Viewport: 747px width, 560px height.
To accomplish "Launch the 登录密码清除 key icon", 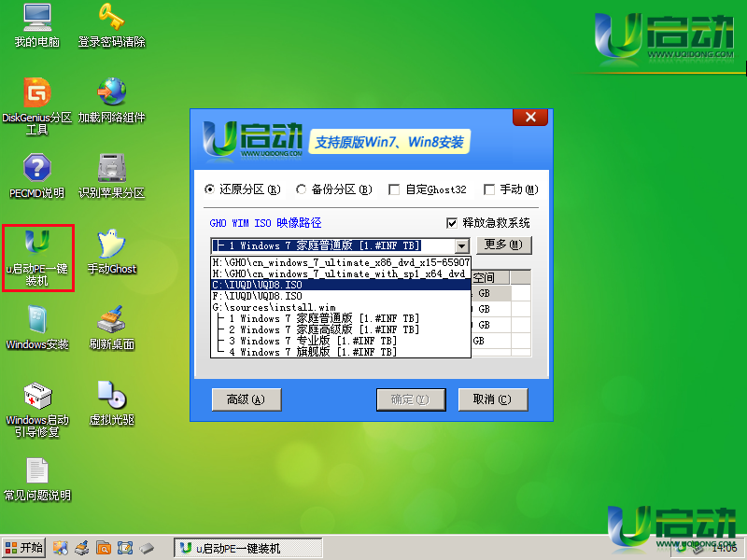I will tap(111, 26).
